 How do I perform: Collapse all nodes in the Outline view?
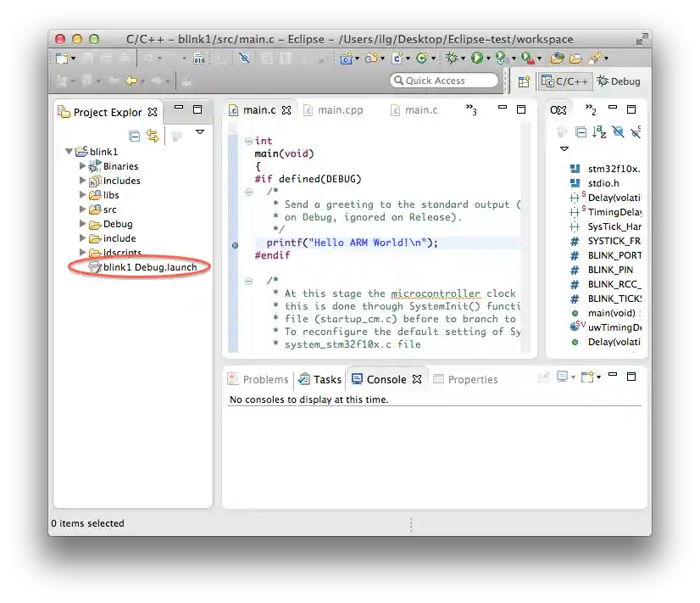[581, 134]
